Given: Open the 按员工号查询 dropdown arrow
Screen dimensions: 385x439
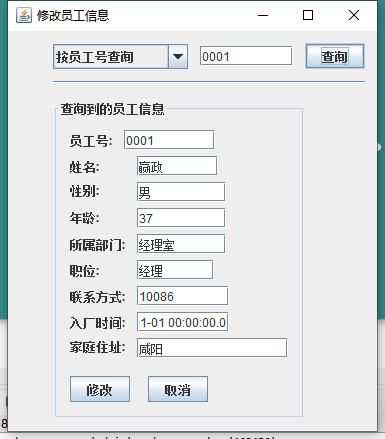Looking at the screenshot, I should point(178,57).
